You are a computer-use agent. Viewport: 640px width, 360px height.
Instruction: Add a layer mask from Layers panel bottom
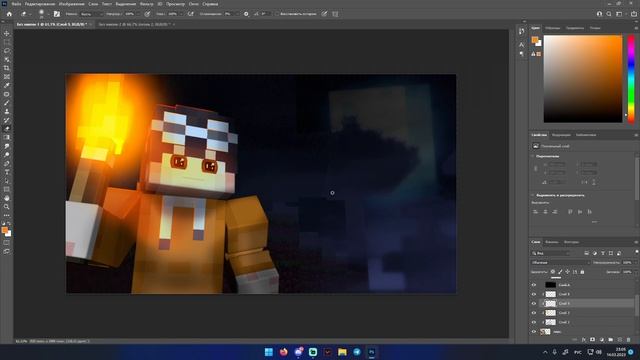592,340
